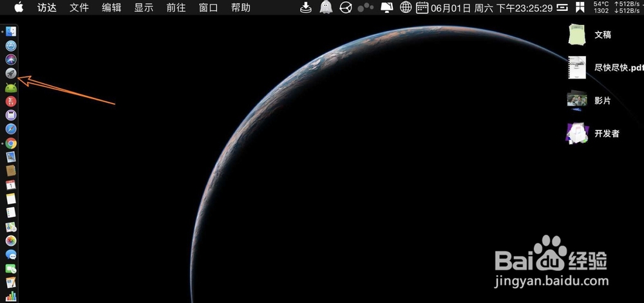Open the red round Dock app
The height and width of the screenshot is (303, 644).
tap(11, 101)
